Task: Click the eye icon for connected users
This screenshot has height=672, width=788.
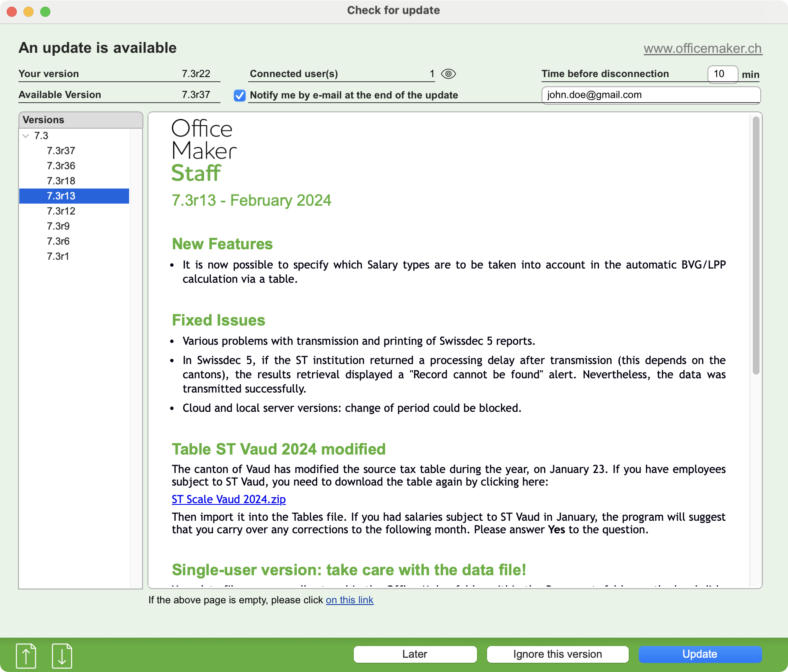Action: pos(448,74)
